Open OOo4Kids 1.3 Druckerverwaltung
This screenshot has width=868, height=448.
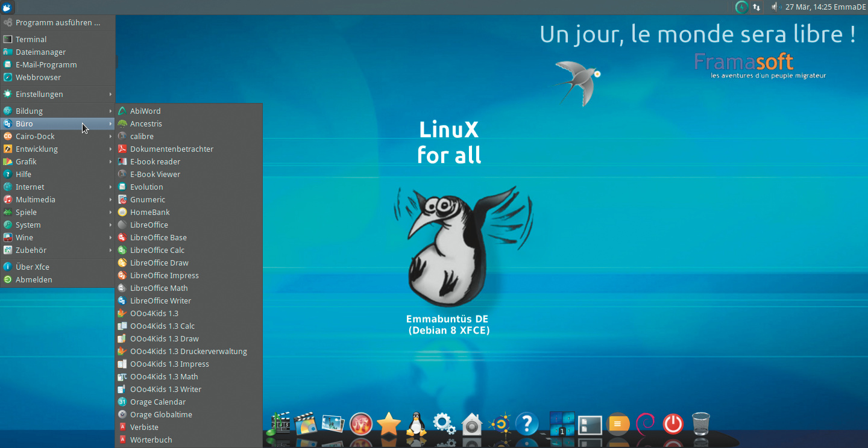click(189, 351)
